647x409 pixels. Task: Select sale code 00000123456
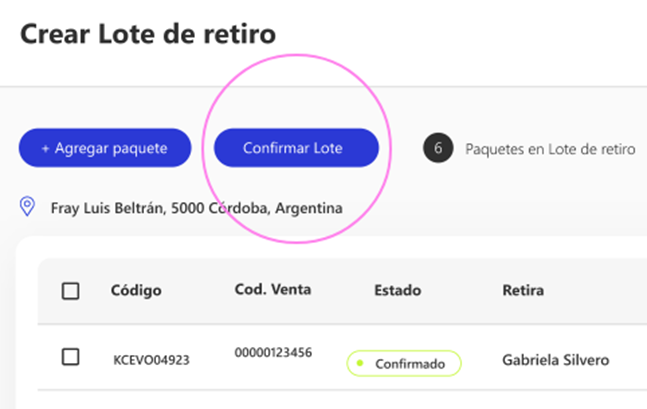point(273,352)
